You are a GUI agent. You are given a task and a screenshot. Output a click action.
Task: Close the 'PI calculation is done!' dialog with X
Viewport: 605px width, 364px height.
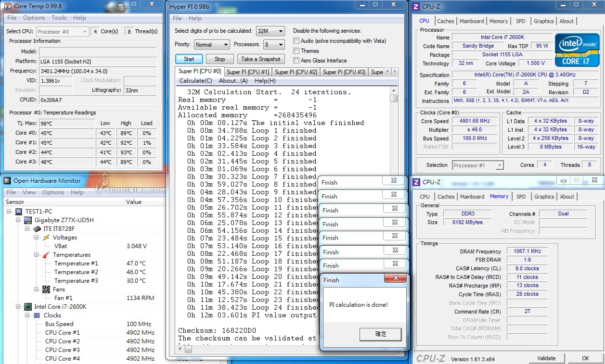[396, 279]
